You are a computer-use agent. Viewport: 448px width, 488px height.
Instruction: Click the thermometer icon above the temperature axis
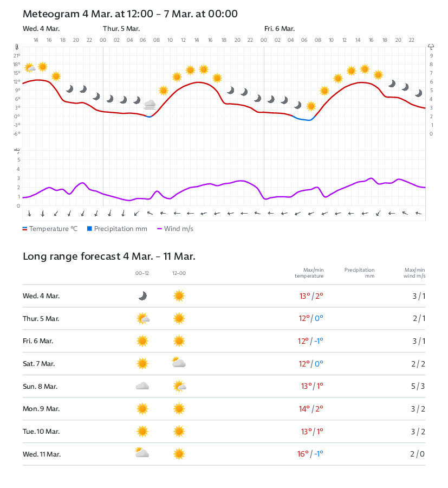coord(17,47)
